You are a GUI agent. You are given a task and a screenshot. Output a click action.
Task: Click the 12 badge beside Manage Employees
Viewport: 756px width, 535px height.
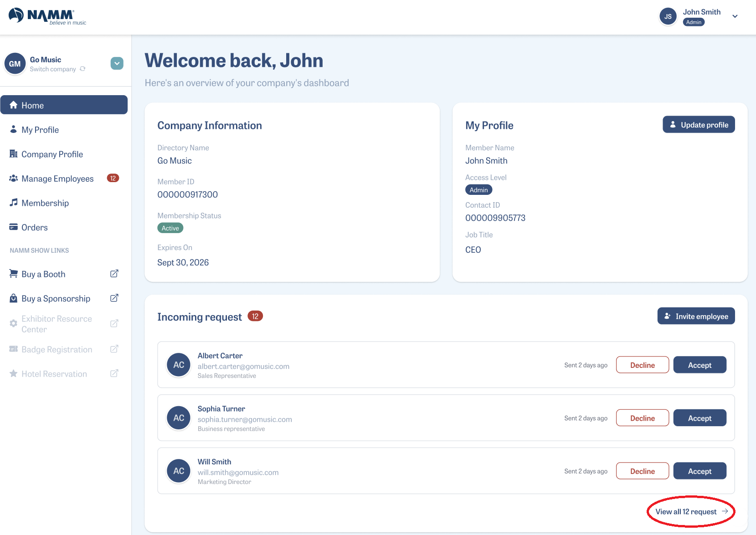(x=113, y=178)
